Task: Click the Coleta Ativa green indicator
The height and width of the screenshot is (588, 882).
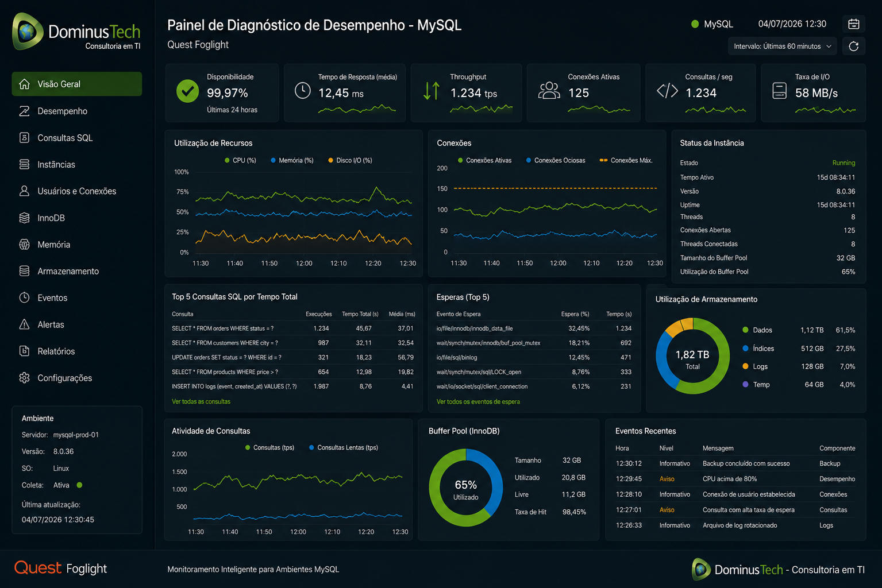Action: tap(79, 485)
